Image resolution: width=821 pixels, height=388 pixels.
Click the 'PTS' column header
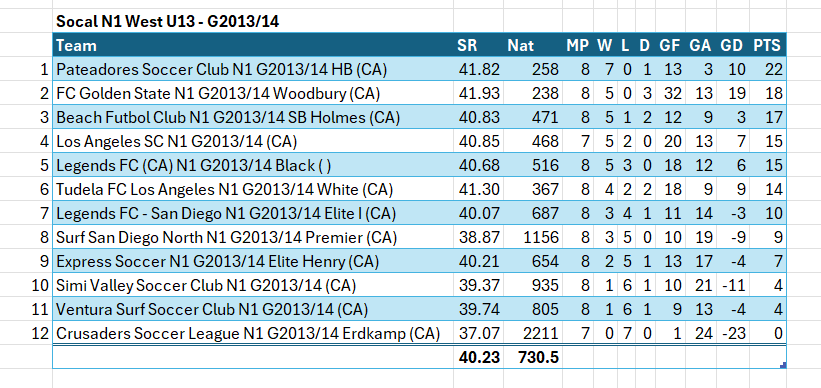[x=767, y=45]
